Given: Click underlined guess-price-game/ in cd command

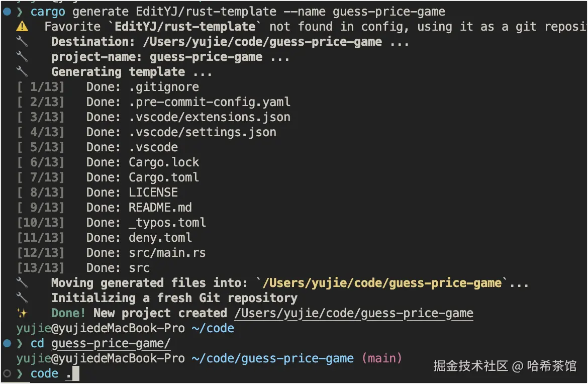Looking at the screenshot, I should click(111, 343).
